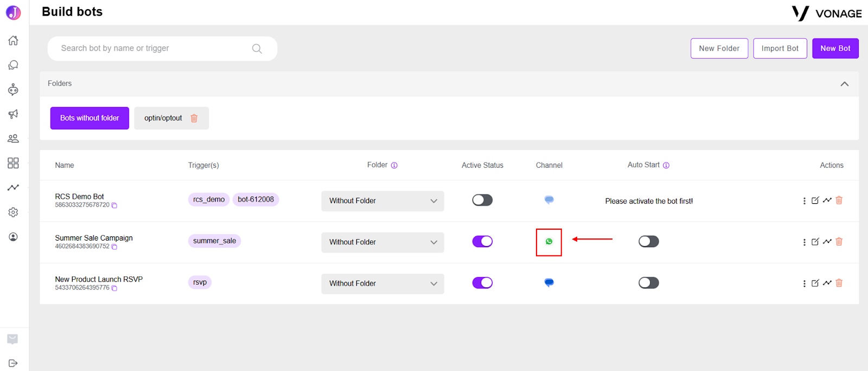Open the bot builder robot icon

point(13,90)
